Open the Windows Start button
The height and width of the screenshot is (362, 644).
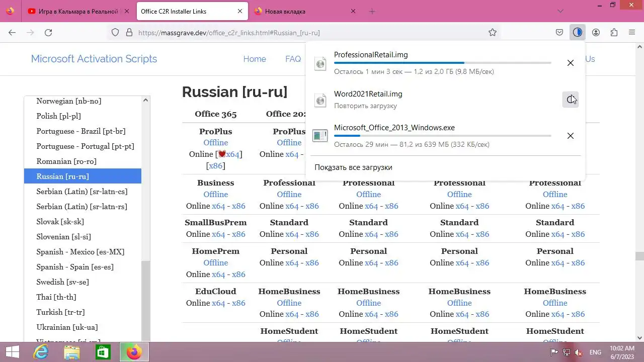(12, 352)
